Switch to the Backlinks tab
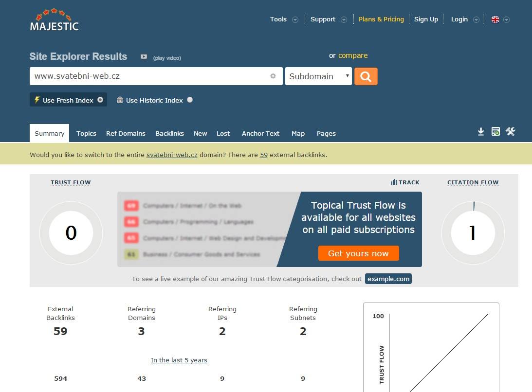This screenshot has height=392, width=532. tap(169, 133)
